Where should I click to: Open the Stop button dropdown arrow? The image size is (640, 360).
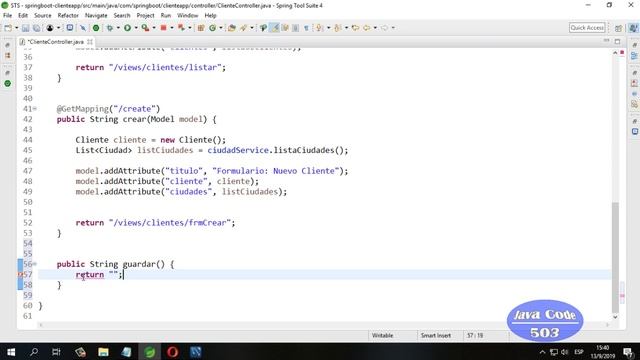click(x=172, y=28)
